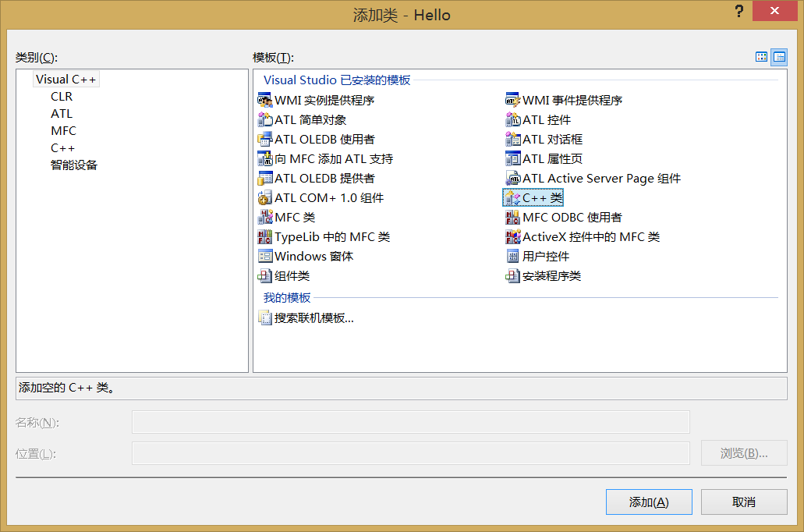Select the ATL COM+ 1.0 组件 icon
The width and height of the screenshot is (804, 532).
pyautogui.click(x=265, y=198)
